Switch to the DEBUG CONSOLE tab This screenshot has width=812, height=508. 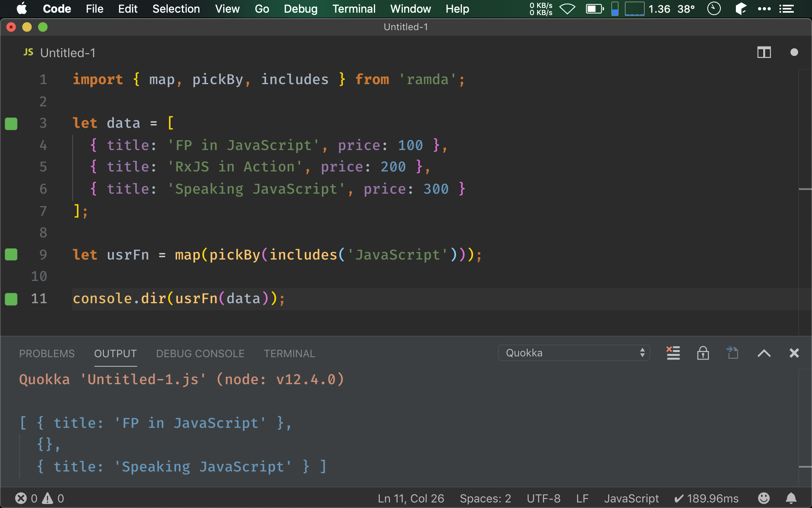pos(200,354)
